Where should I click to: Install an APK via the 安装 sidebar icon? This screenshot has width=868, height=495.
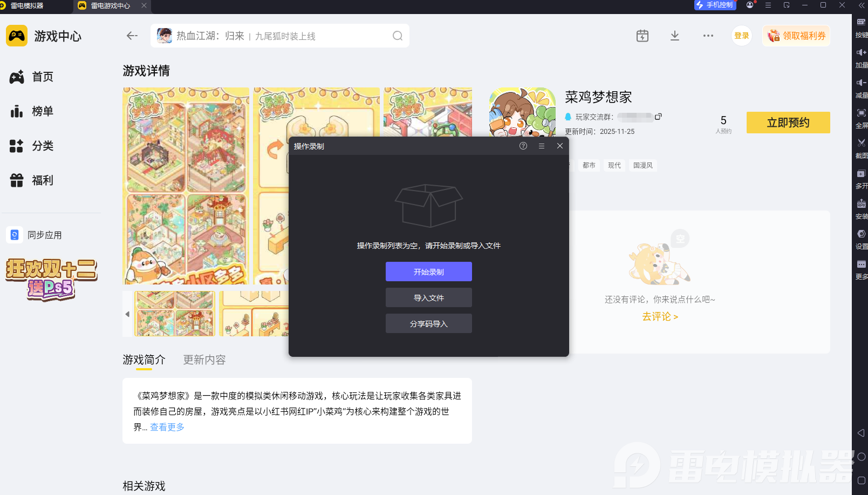click(x=861, y=204)
